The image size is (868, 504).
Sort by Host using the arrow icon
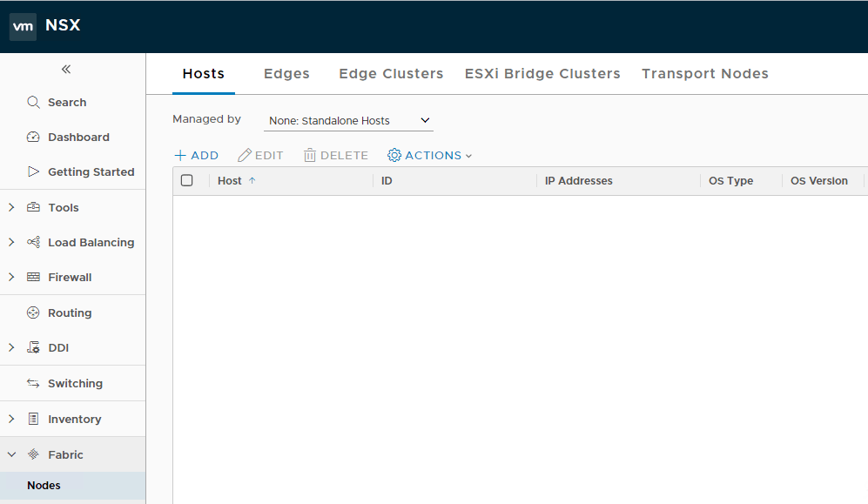coord(252,180)
